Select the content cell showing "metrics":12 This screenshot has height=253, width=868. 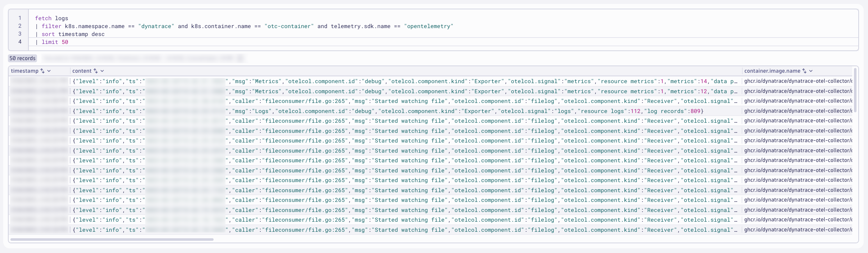point(405,91)
